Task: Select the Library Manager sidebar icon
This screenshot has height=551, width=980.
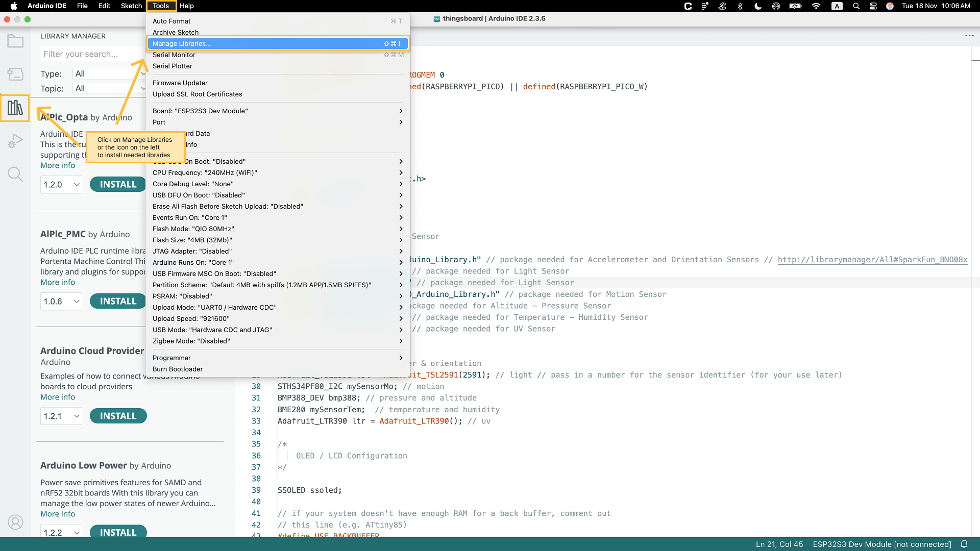Action: point(15,108)
